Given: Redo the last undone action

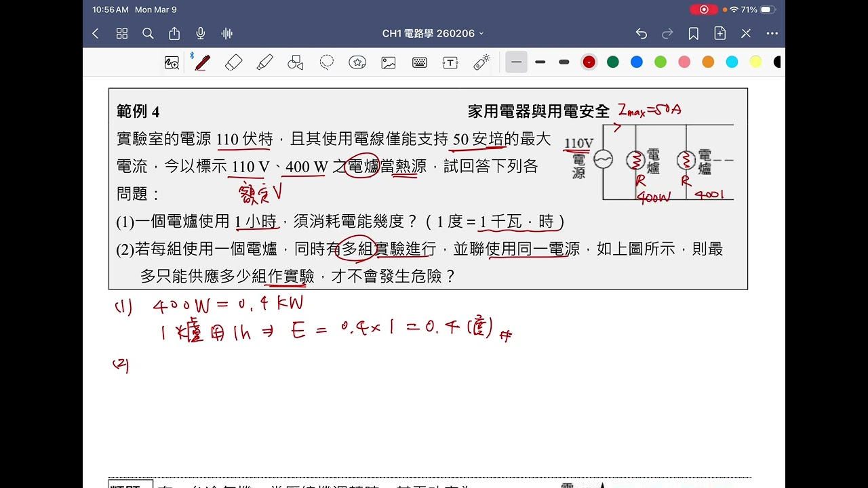Looking at the screenshot, I should pos(667,33).
